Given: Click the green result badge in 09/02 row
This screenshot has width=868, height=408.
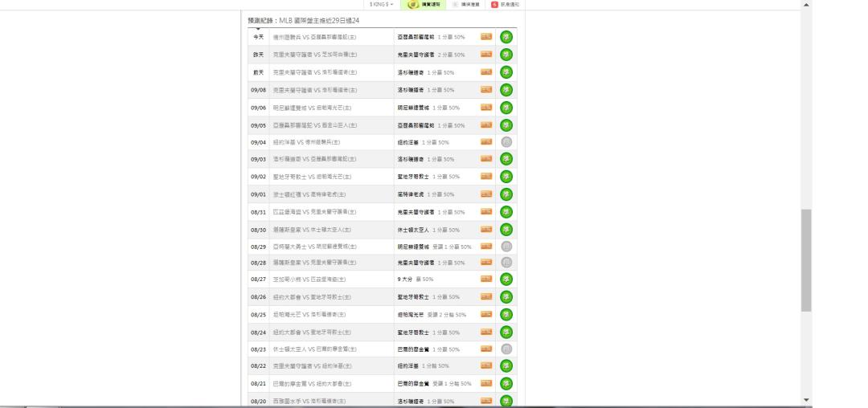Looking at the screenshot, I should click(506, 177).
